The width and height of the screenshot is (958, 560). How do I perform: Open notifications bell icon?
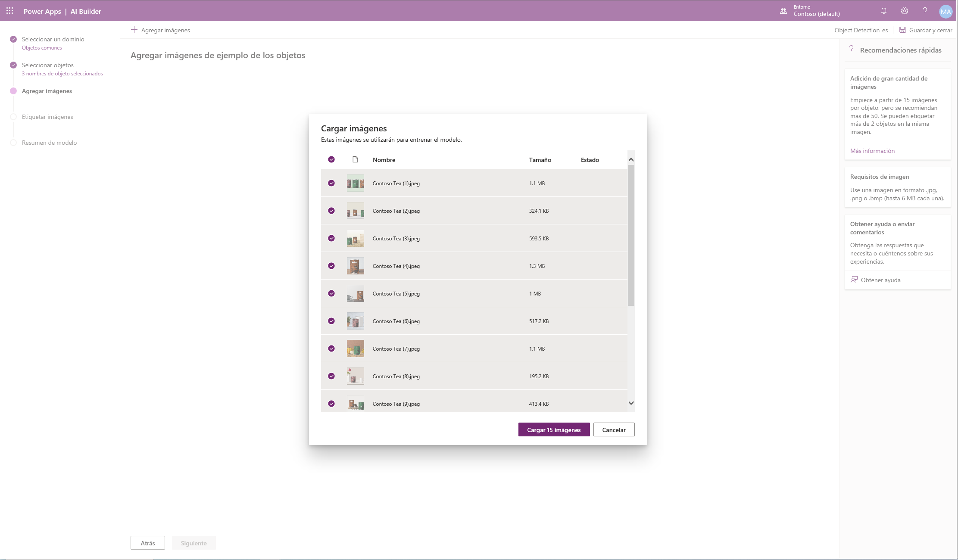(883, 11)
